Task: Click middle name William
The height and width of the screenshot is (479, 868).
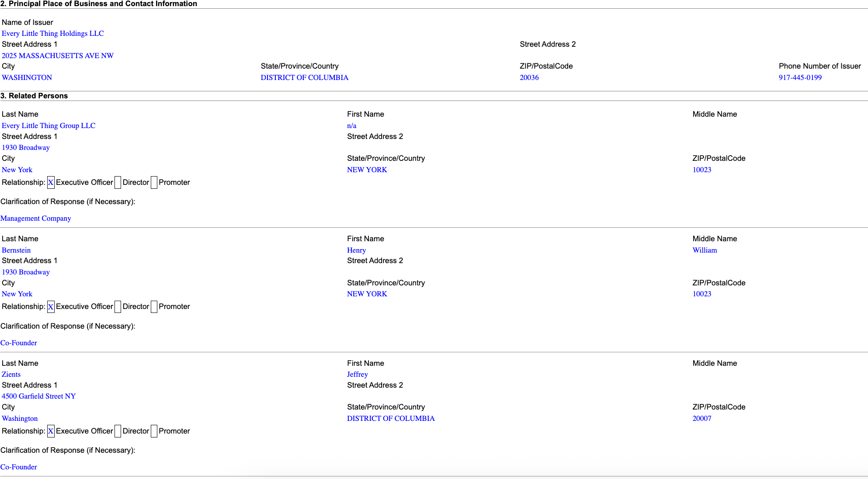Action: pos(705,250)
